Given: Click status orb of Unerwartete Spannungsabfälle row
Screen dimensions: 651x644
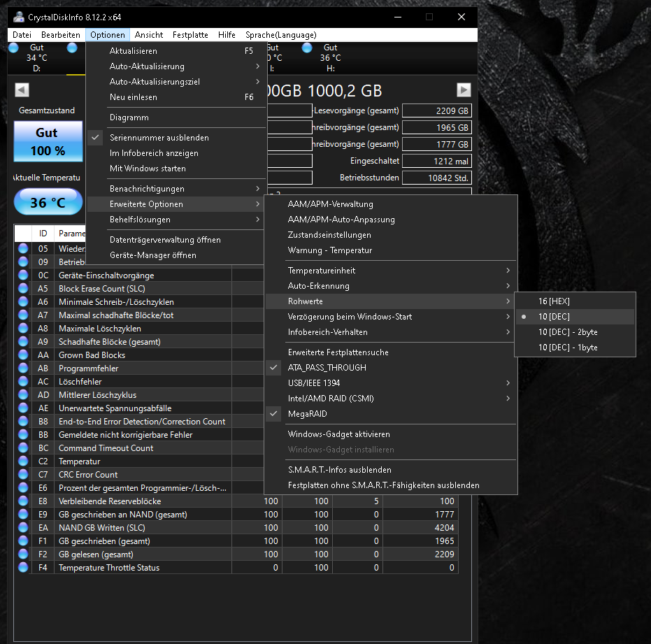Looking at the screenshot, I should point(23,408).
